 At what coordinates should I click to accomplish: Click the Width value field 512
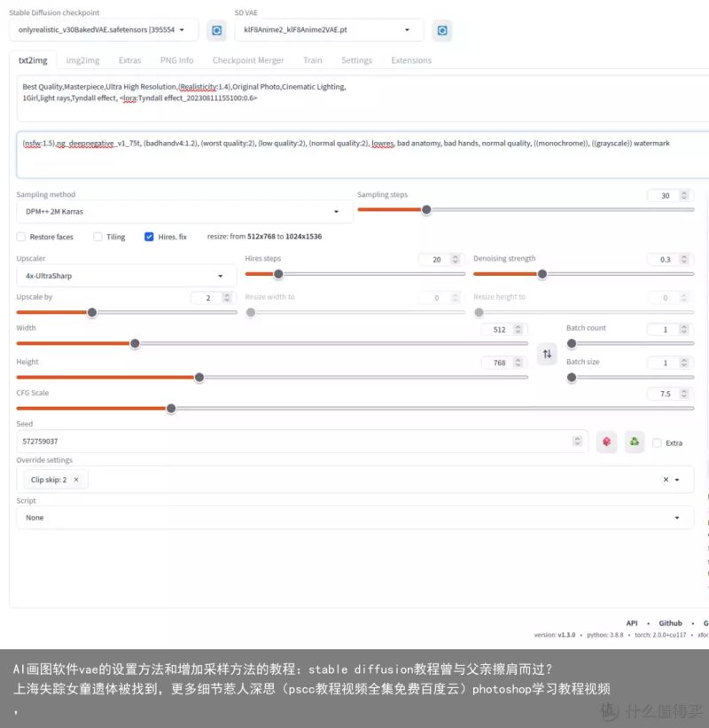[x=499, y=329]
